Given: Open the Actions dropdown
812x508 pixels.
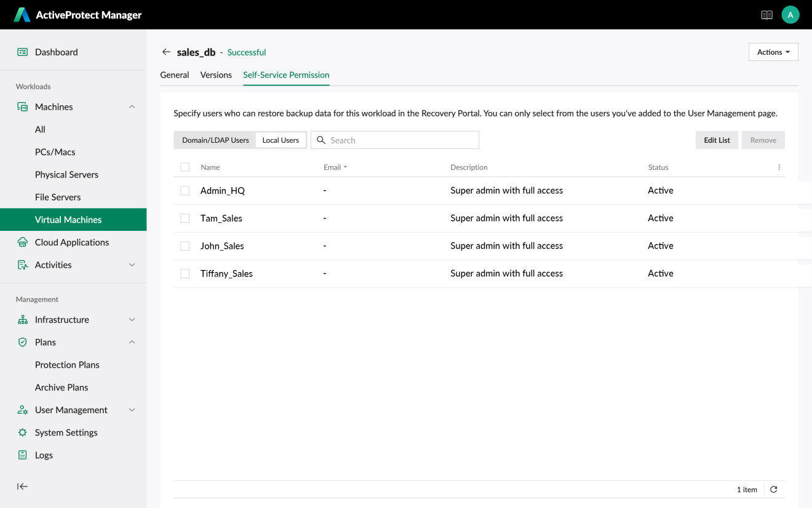Looking at the screenshot, I should (773, 52).
